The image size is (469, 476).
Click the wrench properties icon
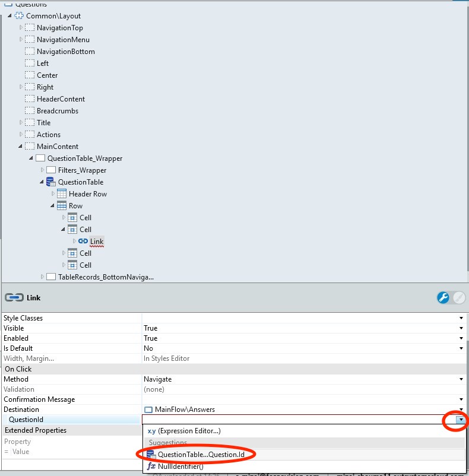tap(443, 297)
